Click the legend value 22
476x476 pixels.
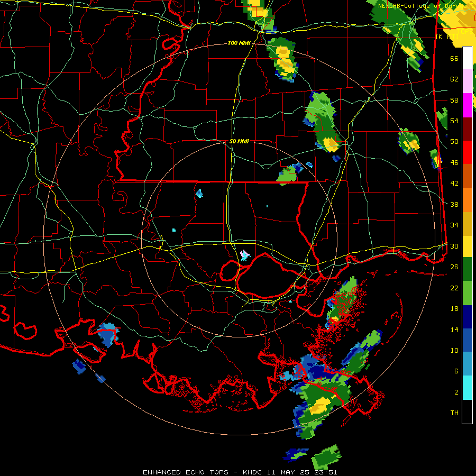click(454, 288)
